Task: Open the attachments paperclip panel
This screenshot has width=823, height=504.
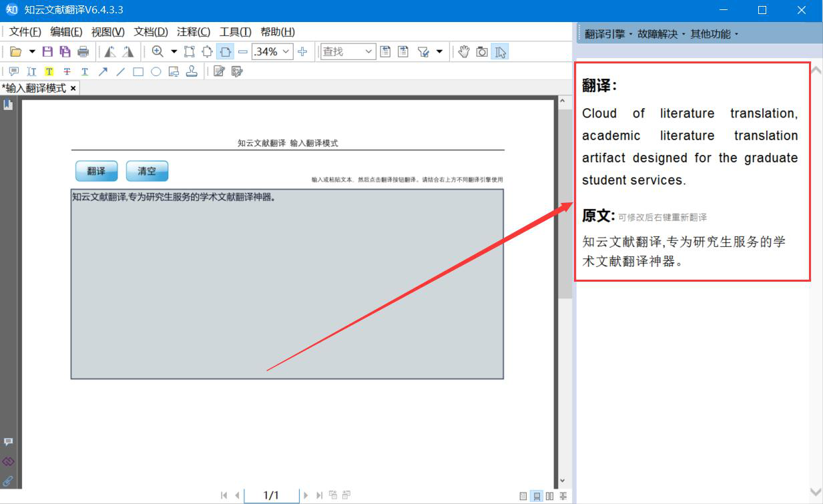Action: (8, 481)
